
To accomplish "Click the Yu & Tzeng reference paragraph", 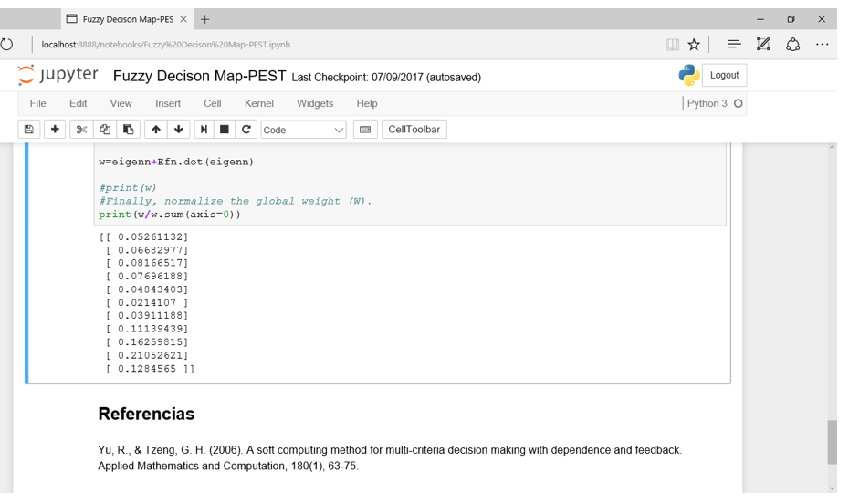I will [390, 458].
